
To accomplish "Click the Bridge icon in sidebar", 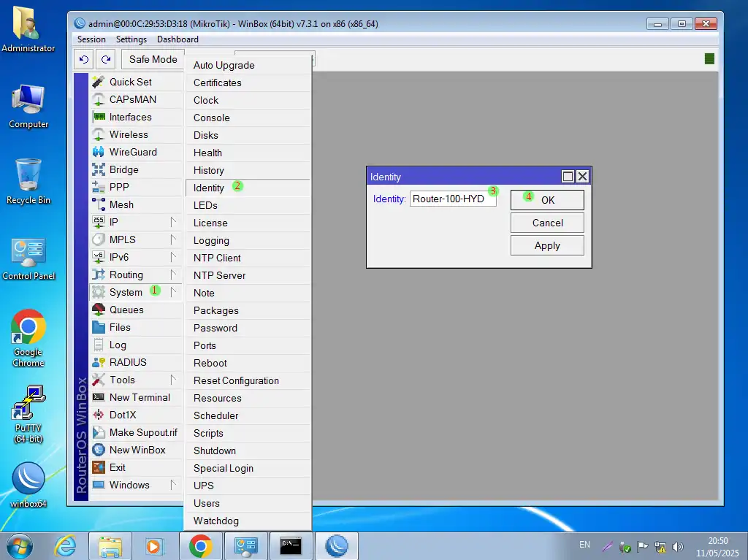I will (99, 169).
